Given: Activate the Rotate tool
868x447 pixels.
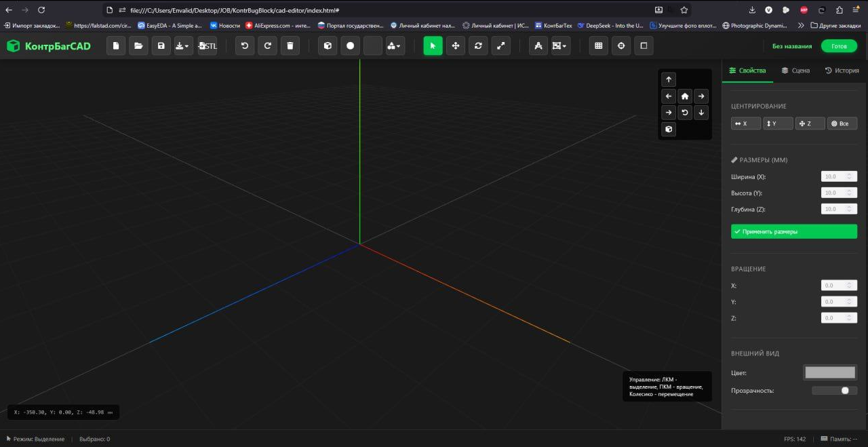Looking at the screenshot, I should pos(478,45).
